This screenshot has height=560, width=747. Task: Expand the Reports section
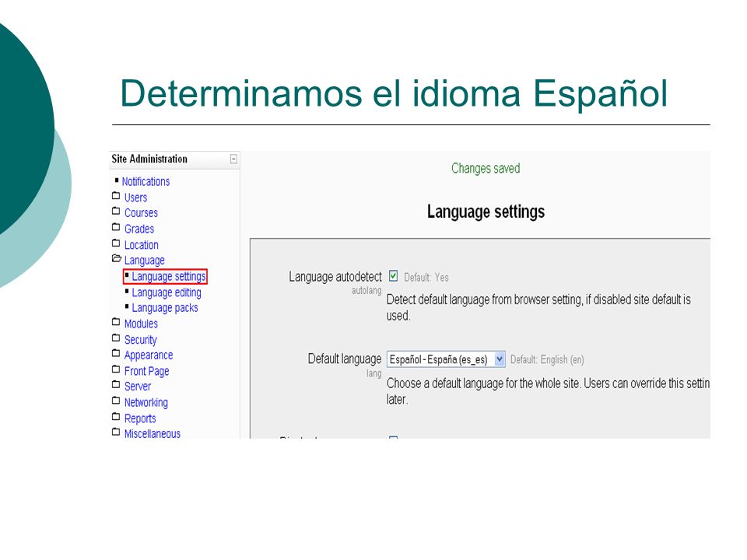click(140, 418)
